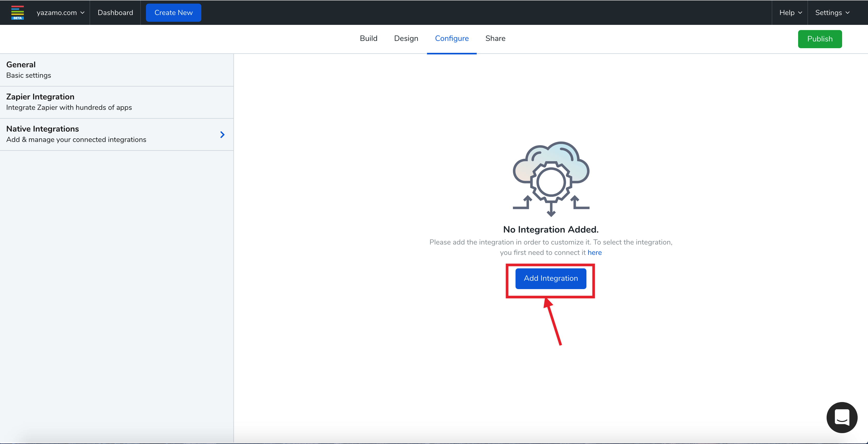Screen dimensions: 868x444
Task: Open the live chat widget icon
Action: 842,417
